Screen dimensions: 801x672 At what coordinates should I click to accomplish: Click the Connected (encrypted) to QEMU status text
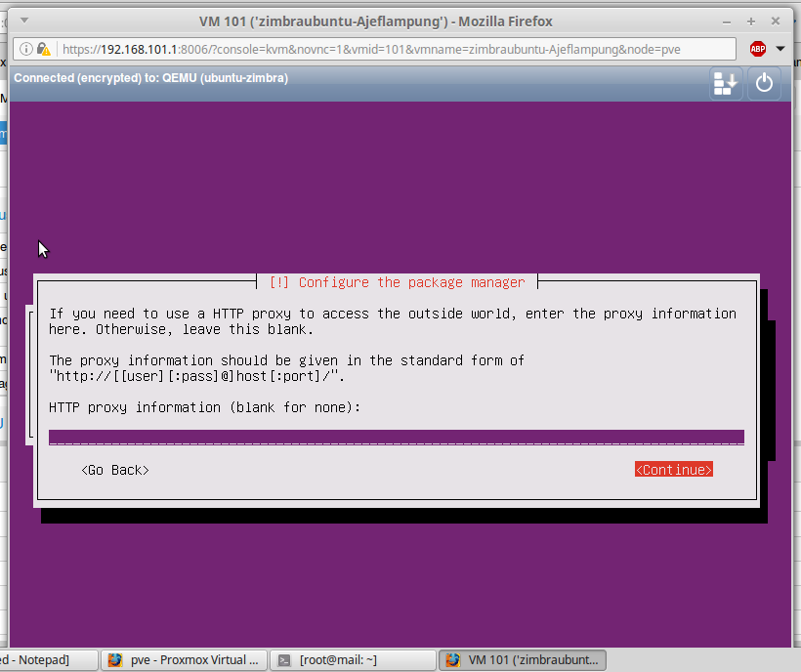point(150,78)
